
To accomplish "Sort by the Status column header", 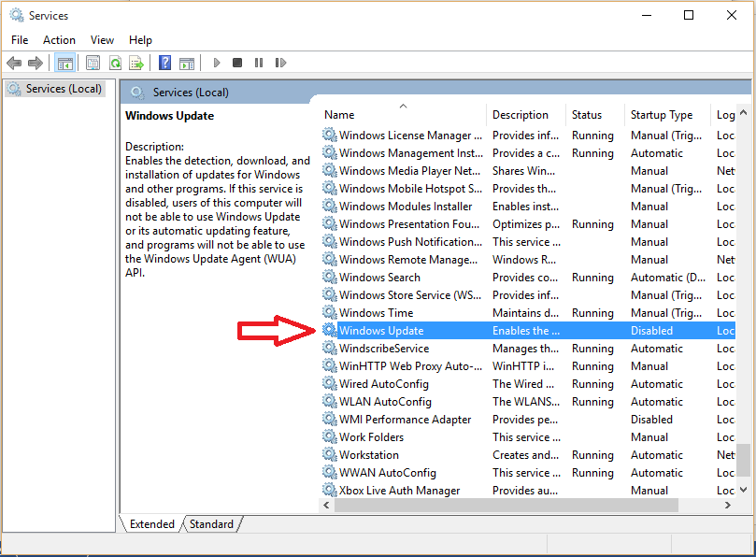I will [x=595, y=115].
